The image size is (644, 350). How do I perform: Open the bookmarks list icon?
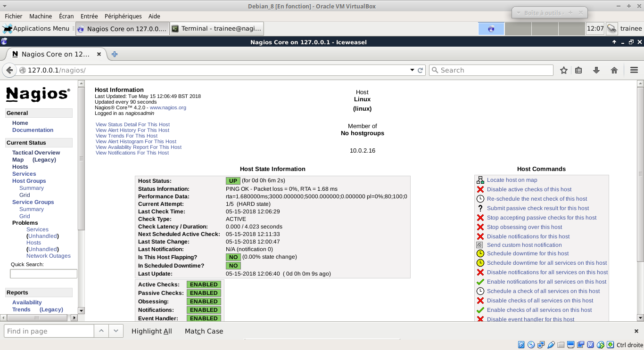click(x=578, y=70)
